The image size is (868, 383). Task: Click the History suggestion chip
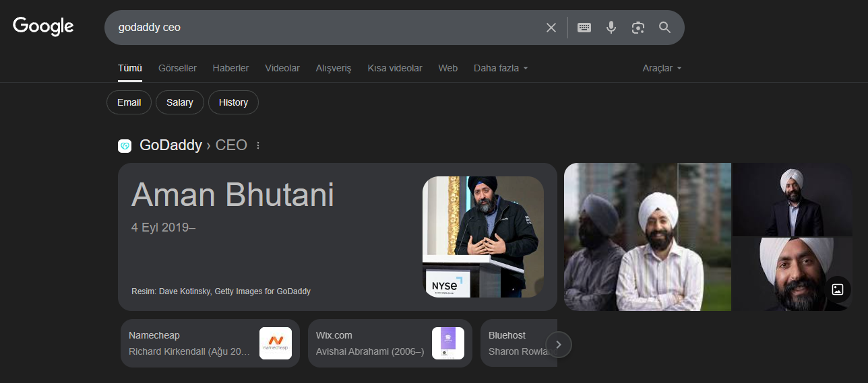[233, 102]
